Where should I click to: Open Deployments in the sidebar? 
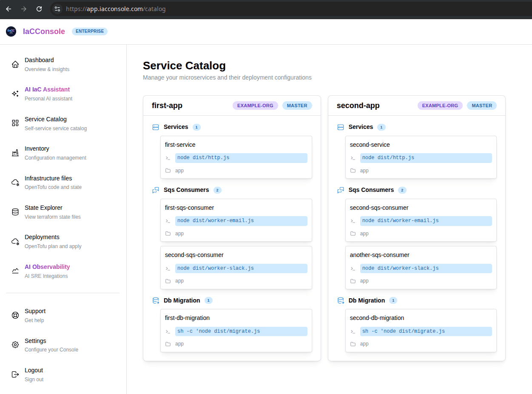(x=63, y=241)
